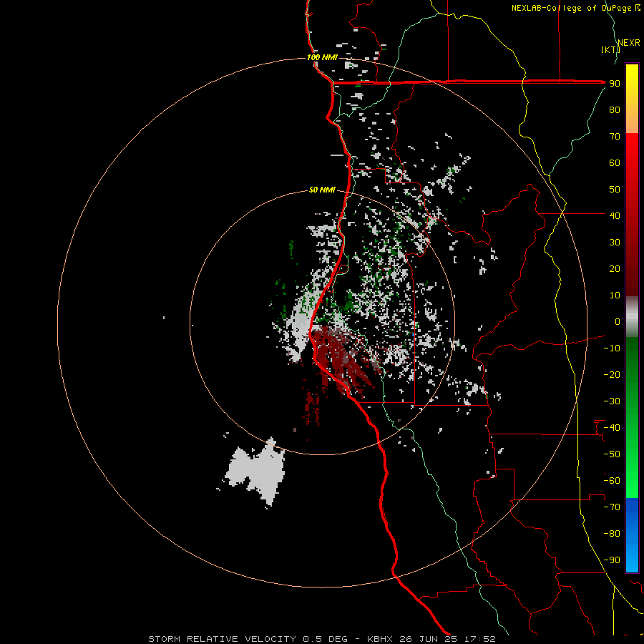Click the 26 JUN 25 date in footer
This screenshot has width=644, height=644.
pos(429,639)
